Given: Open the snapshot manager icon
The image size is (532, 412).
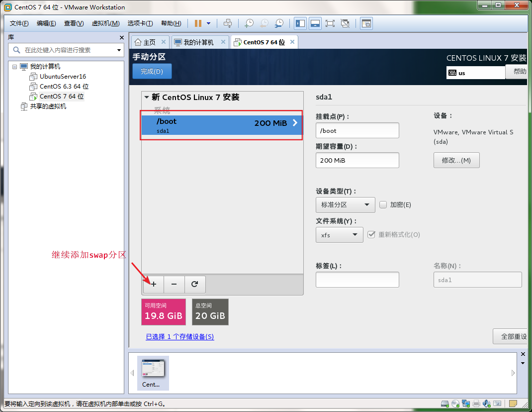Looking at the screenshot, I should click(x=279, y=23).
